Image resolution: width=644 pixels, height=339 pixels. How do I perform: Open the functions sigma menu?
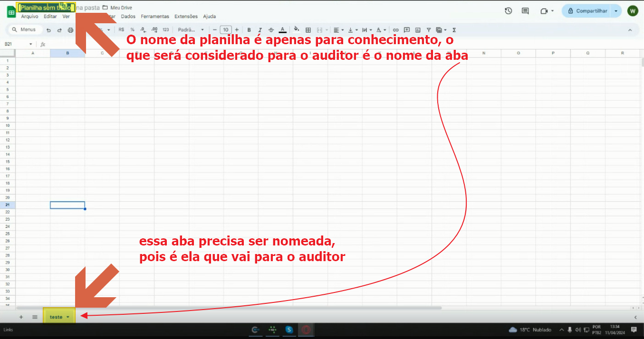[x=454, y=29]
